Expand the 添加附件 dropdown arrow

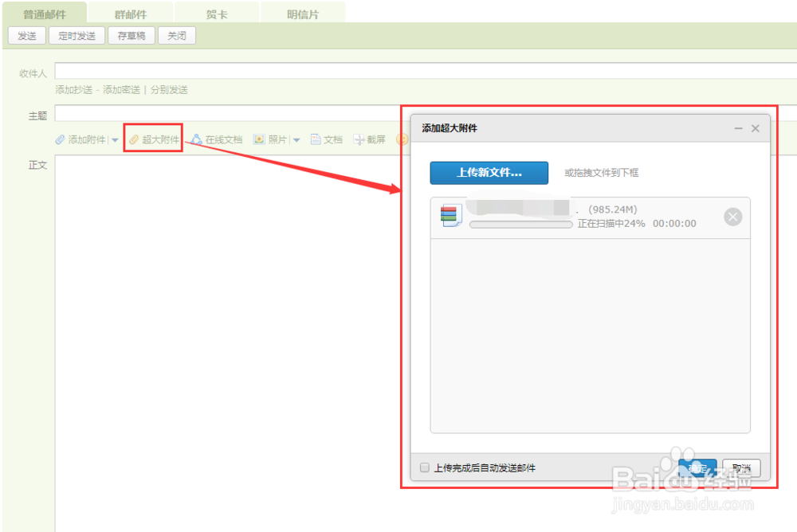115,139
